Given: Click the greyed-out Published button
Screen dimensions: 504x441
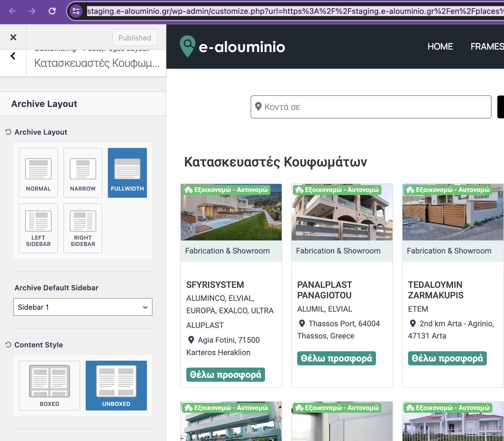Looking at the screenshot, I should pos(135,38).
